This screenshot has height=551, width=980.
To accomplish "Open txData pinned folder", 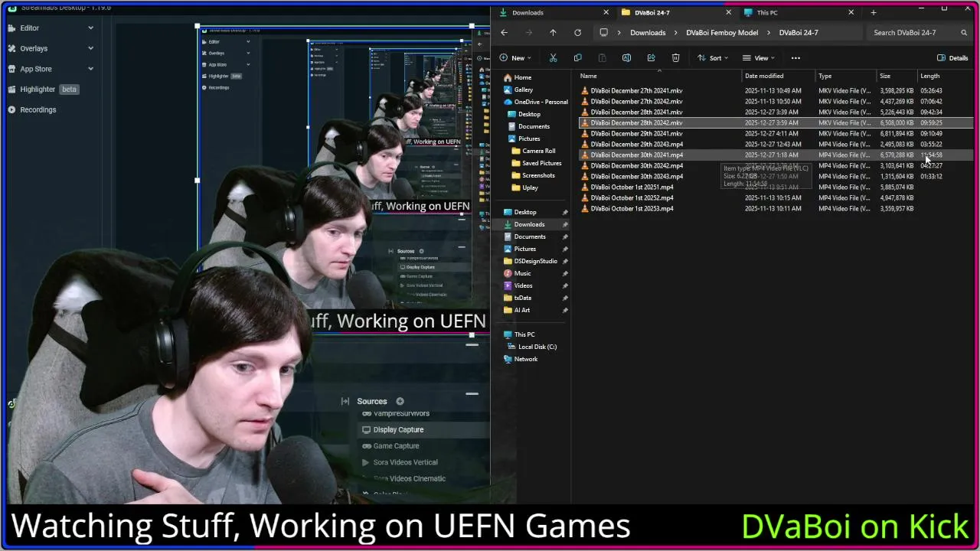I will click(x=522, y=298).
